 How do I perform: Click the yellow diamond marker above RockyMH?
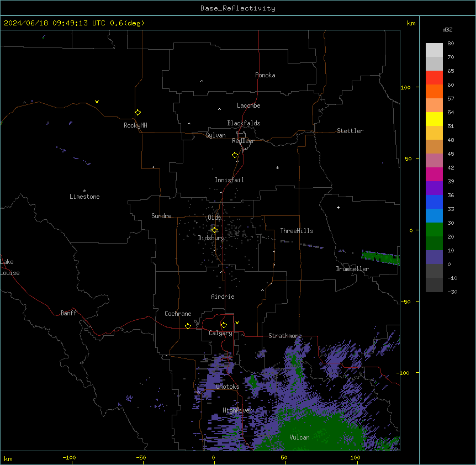[137, 112]
